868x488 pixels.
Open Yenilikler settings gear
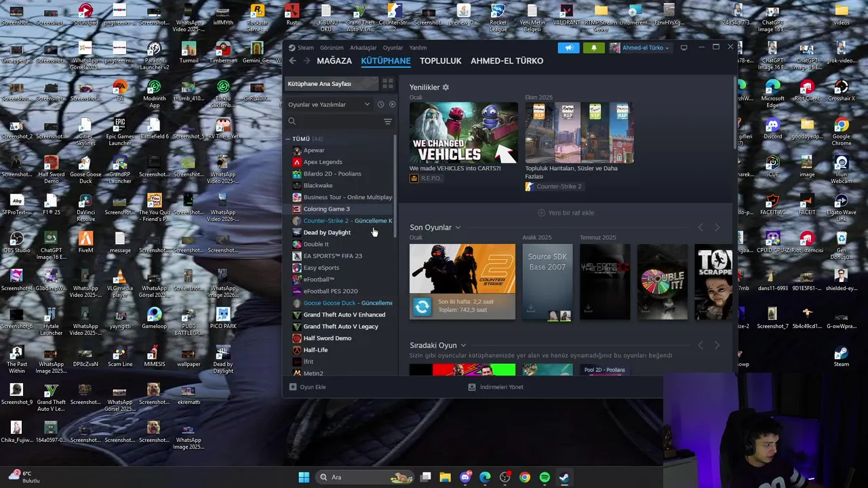pyautogui.click(x=446, y=87)
